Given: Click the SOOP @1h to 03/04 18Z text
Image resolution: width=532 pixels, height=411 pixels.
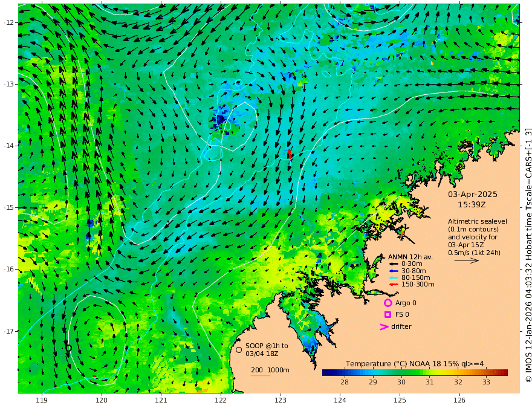Looking at the screenshot, I should point(267,349).
